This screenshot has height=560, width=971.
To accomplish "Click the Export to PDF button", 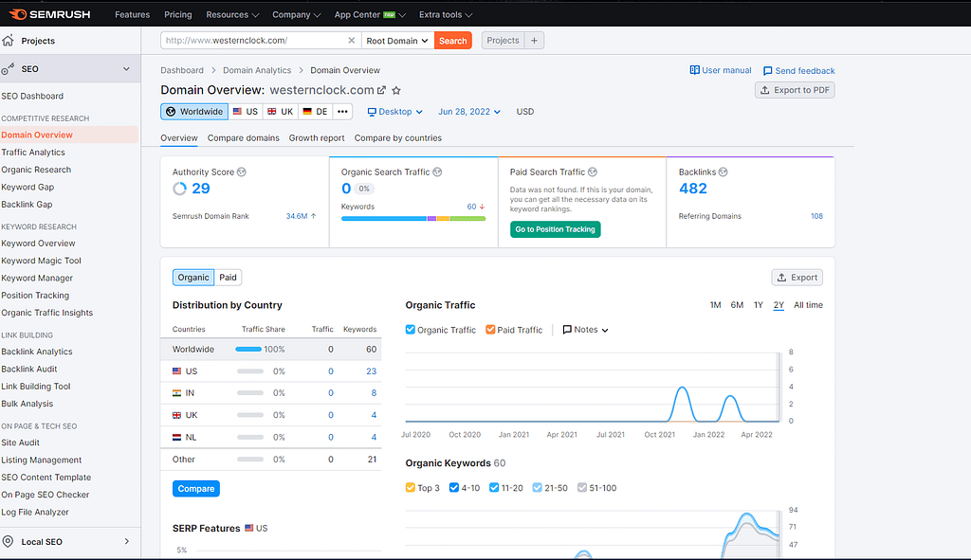I will (796, 90).
